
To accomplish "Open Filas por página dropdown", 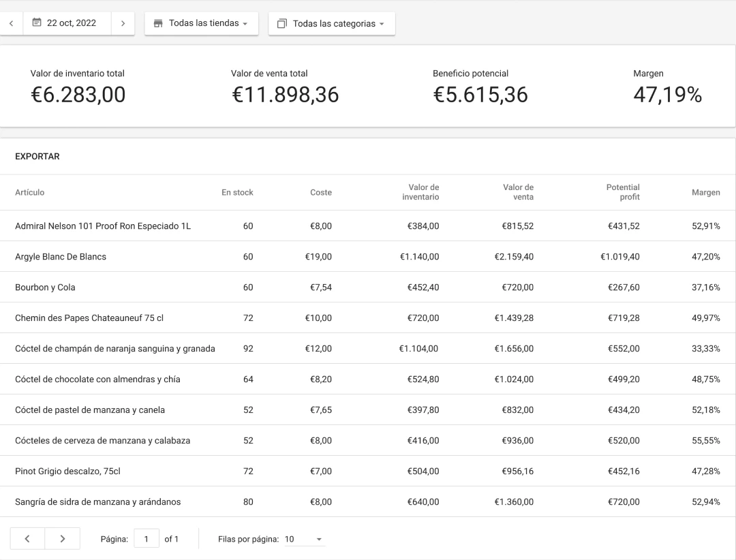I will pos(304,539).
